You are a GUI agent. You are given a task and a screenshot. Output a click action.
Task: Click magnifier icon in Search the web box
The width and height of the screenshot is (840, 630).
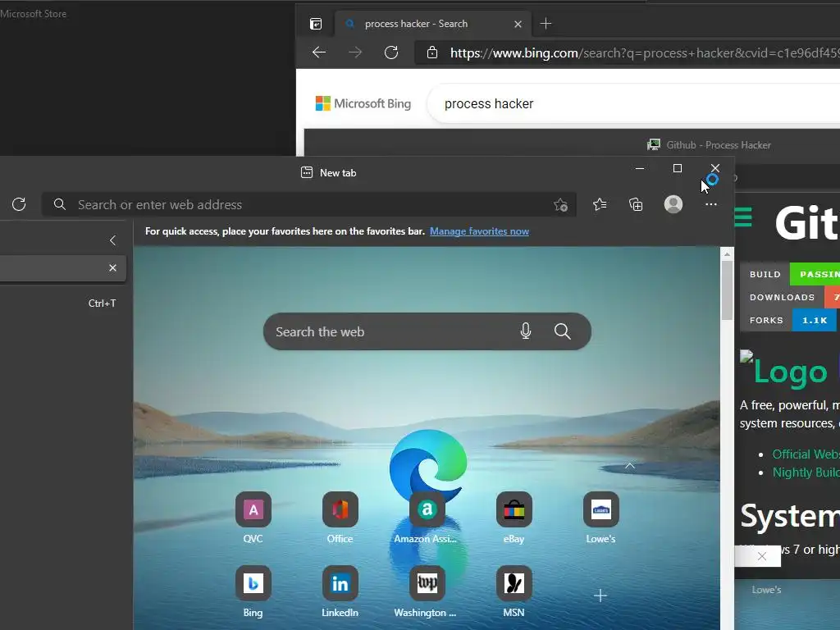(x=562, y=331)
